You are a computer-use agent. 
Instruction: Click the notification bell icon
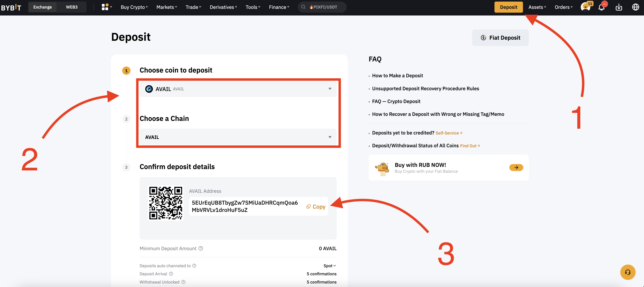(601, 7)
